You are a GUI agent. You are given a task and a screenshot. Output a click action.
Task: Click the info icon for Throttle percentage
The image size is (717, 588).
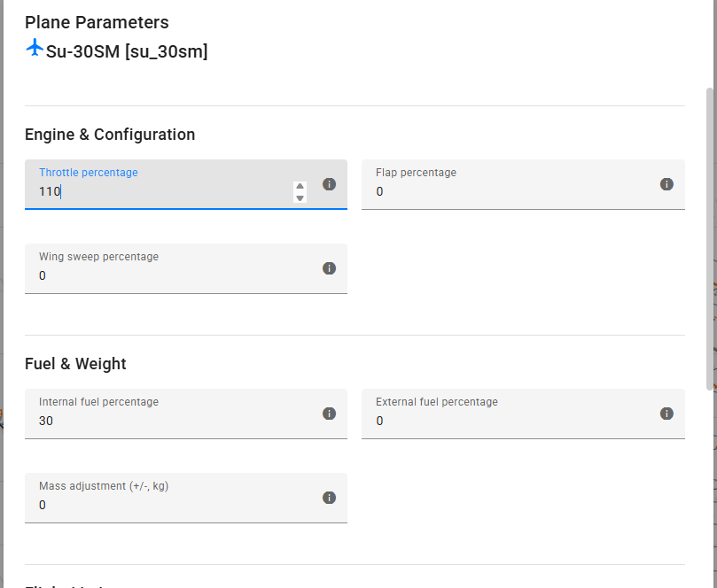point(329,184)
